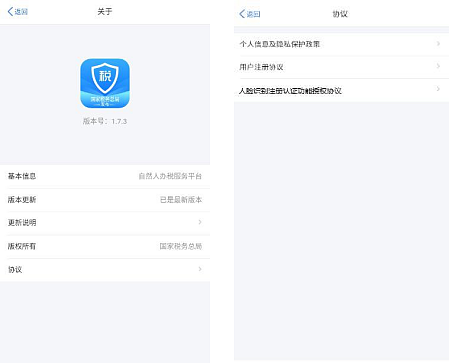Click the tax shield app icon

point(105,83)
